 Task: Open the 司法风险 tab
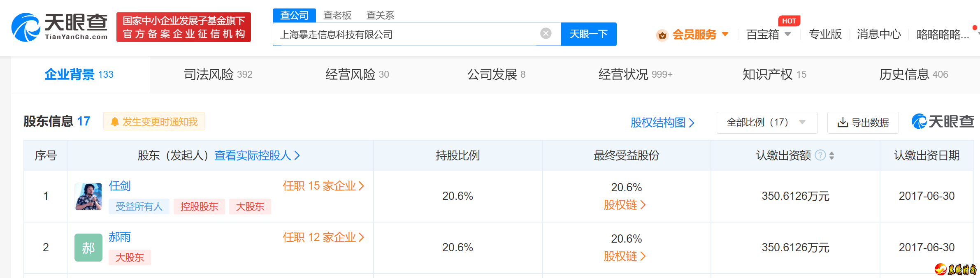[x=218, y=74]
